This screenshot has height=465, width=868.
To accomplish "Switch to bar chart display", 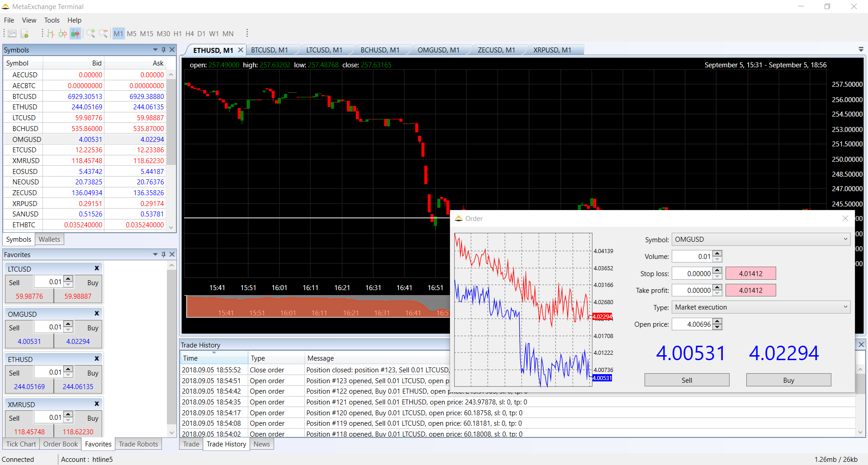I will (x=50, y=33).
